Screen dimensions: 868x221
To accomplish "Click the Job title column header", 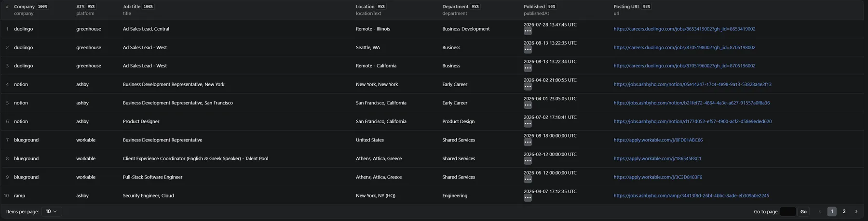I will pyautogui.click(x=132, y=7).
